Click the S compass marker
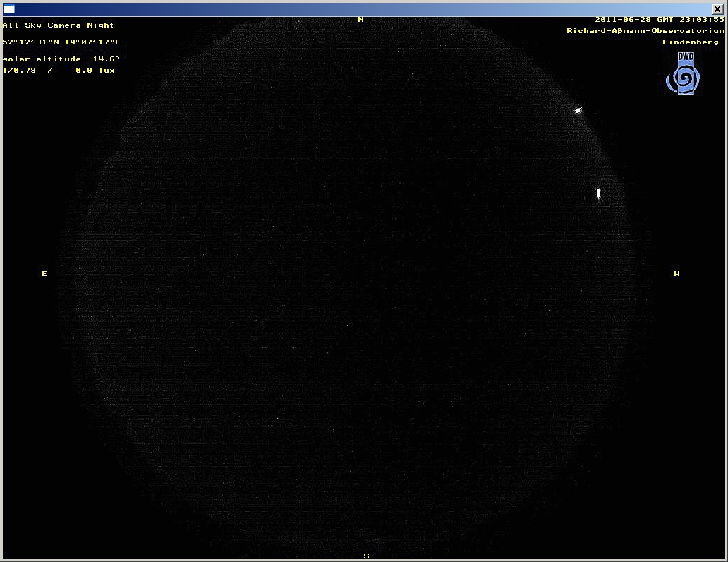Screen dimensions: 728x562 click(x=366, y=556)
